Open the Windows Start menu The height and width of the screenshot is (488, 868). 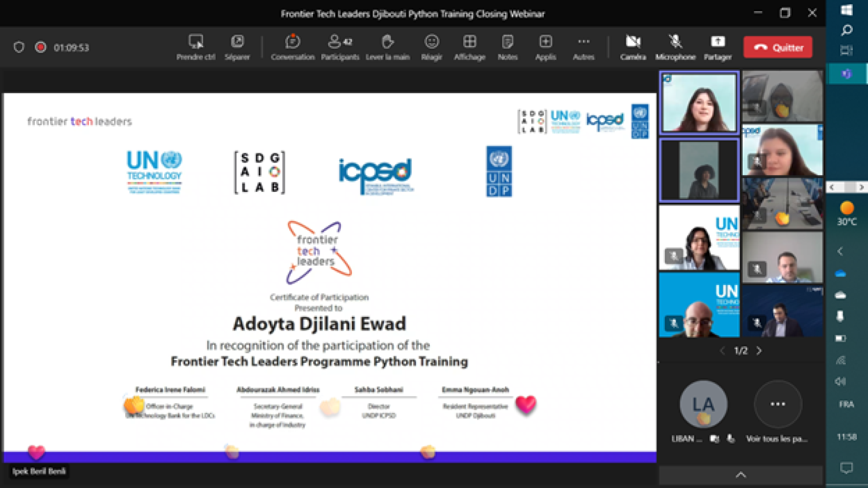[x=846, y=10]
